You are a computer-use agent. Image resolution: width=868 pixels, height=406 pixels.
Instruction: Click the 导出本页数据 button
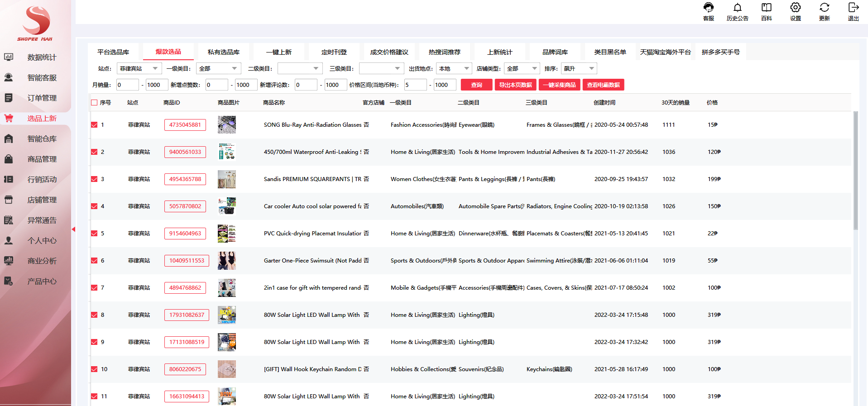[515, 85]
